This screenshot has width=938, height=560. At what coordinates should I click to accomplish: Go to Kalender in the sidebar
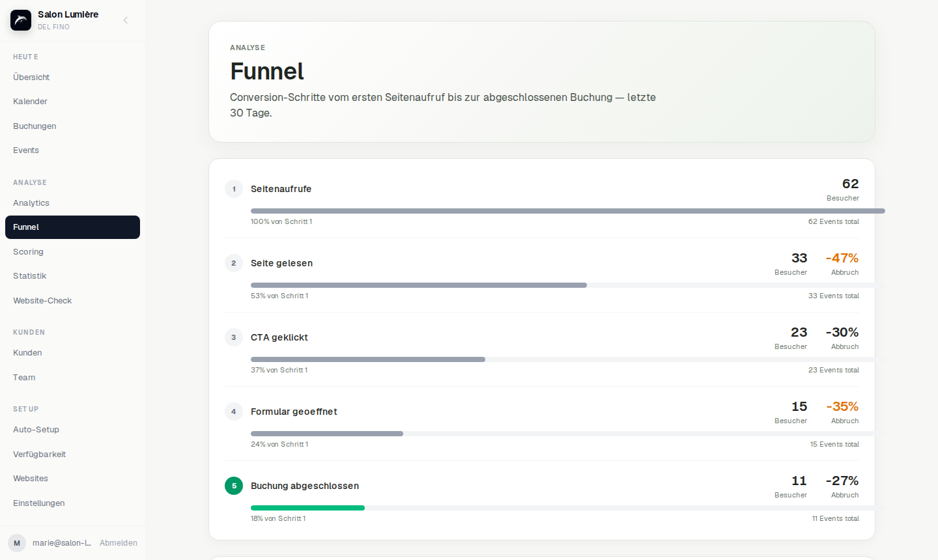pos(72,102)
